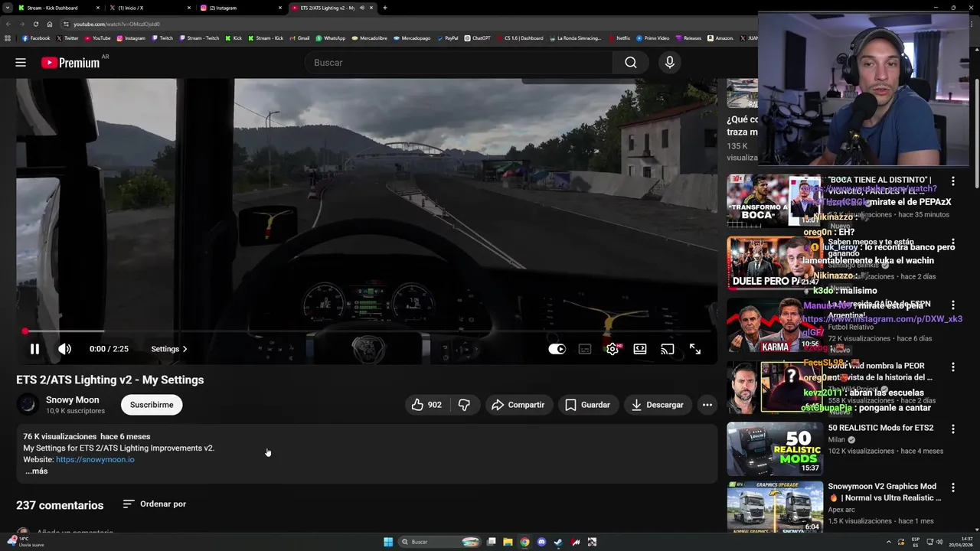This screenshot has width=980, height=551.
Task: Switch to the Inicio / X tab
Action: pos(149,8)
